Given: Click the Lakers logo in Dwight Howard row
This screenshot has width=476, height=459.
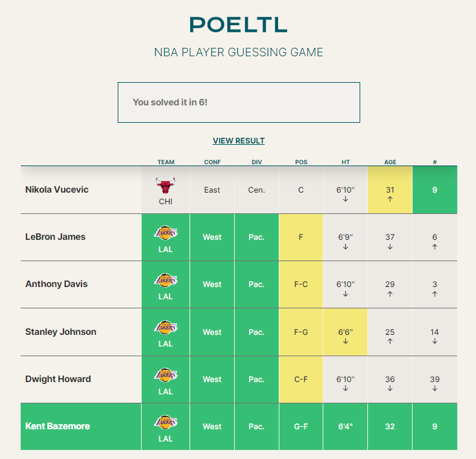Looking at the screenshot, I should tap(166, 375).
